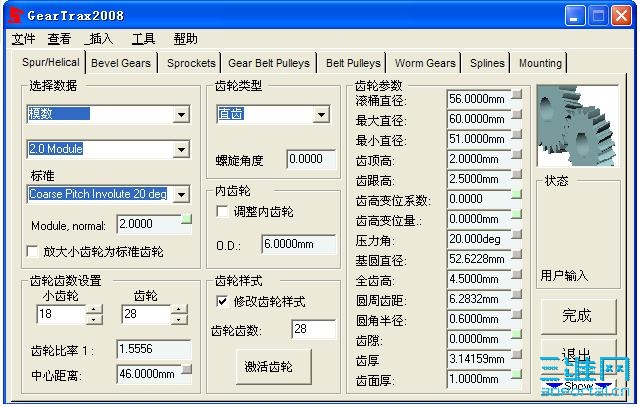The height and width of the screenshot is (407, 640).
Task: Click the 退出 button
Action: click(578, 354)
